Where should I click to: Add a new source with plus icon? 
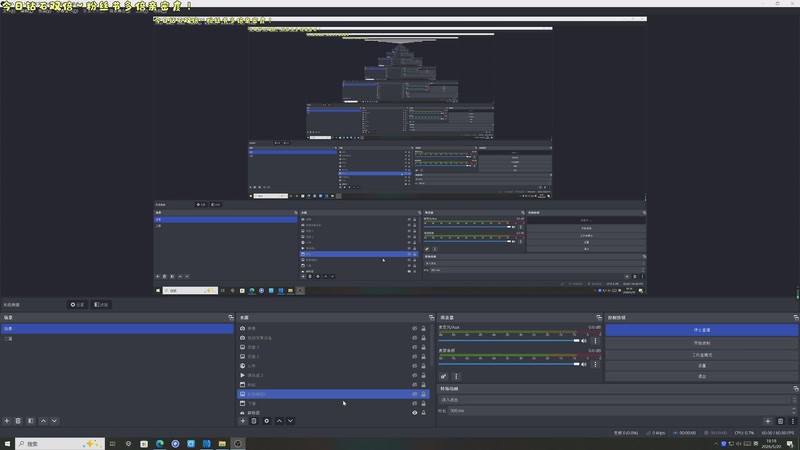(243, 421)
